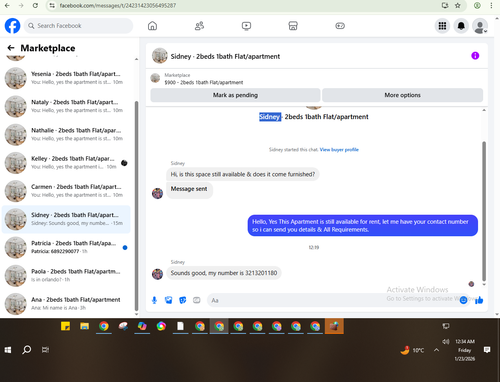Open Chrome three-dot menu
The height and width of the screenshot is (382, 500).
pos(491,5)
